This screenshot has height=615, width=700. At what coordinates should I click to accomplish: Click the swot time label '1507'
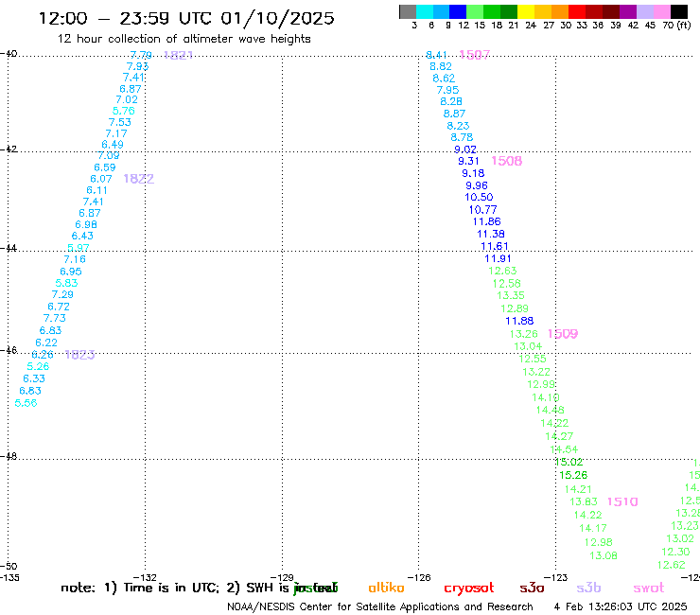click(x=474, y=55)
